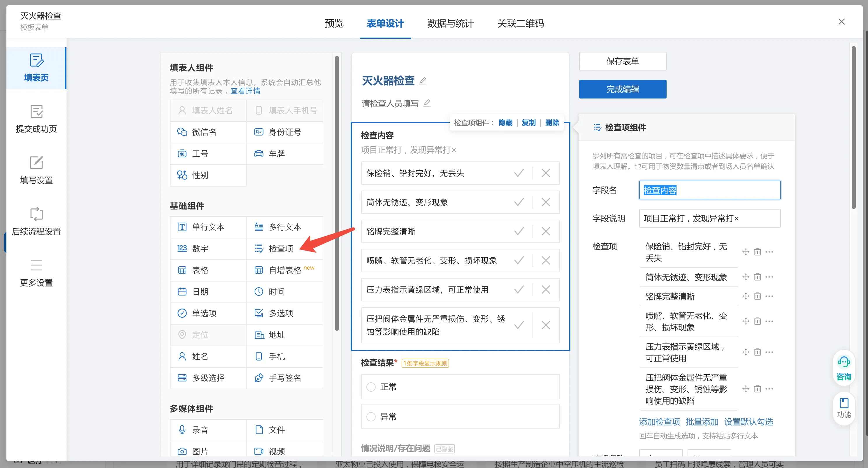Click the 添加检查项 link
Viewport: 868px width, 468px height.
tap(659, 422)
